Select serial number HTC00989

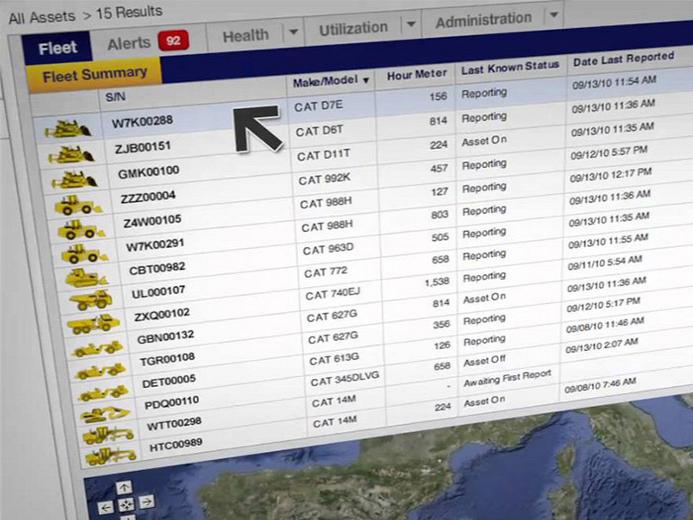pyautogui.click(x=176, y=446)
